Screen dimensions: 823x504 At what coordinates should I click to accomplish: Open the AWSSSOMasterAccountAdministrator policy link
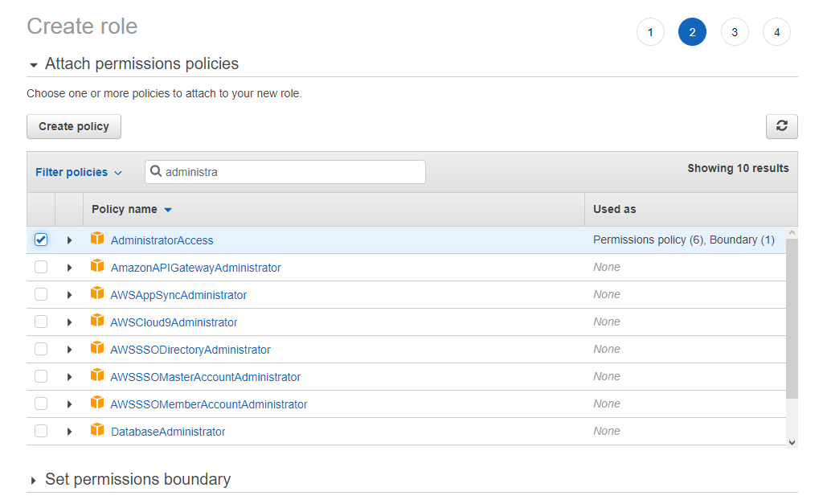[205, 377]
